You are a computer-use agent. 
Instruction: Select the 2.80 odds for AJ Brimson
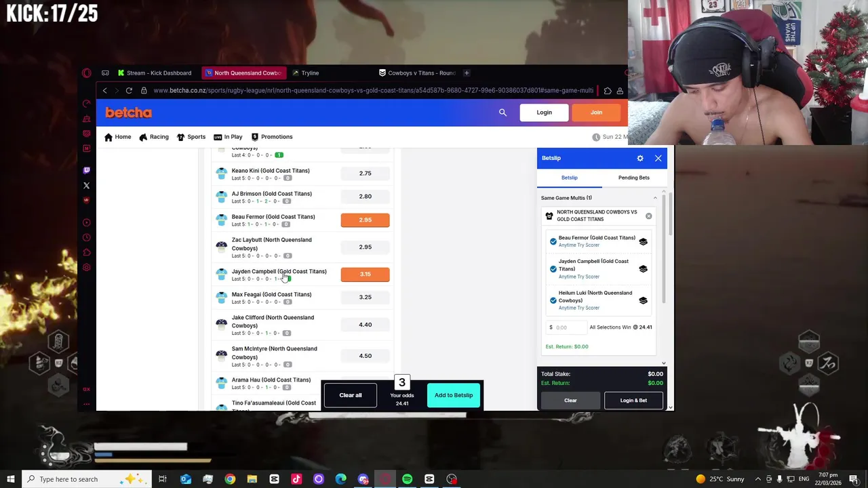[365, 197]
